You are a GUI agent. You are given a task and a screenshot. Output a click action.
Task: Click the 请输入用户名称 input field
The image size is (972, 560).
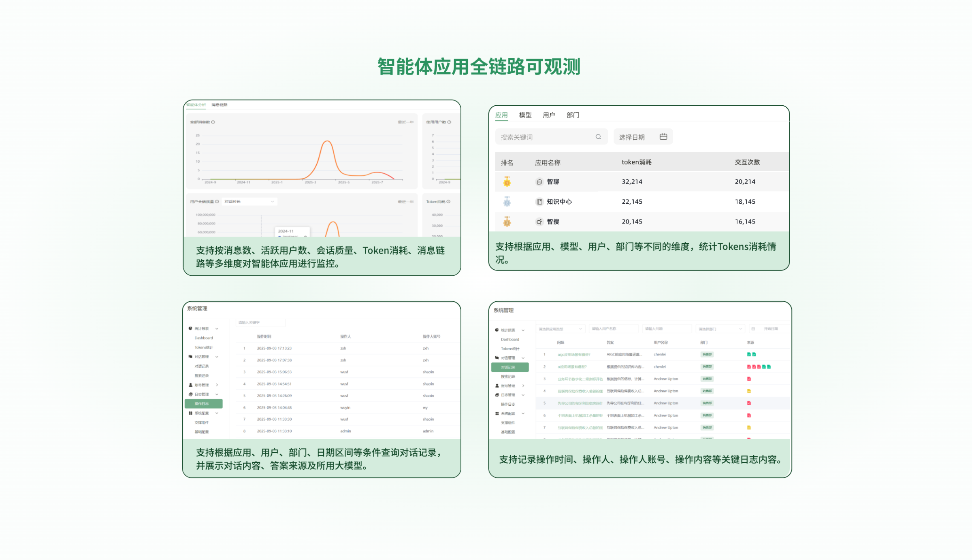tap(613, 329)
